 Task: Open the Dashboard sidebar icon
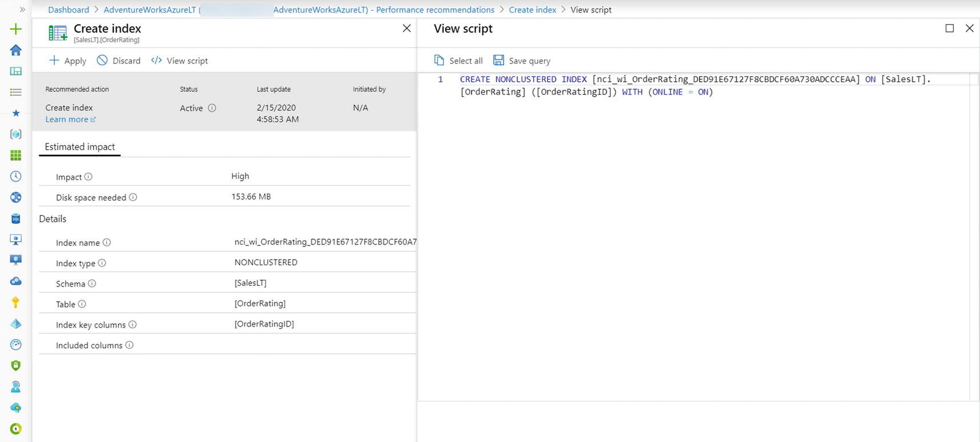click(x=16, y=71)
